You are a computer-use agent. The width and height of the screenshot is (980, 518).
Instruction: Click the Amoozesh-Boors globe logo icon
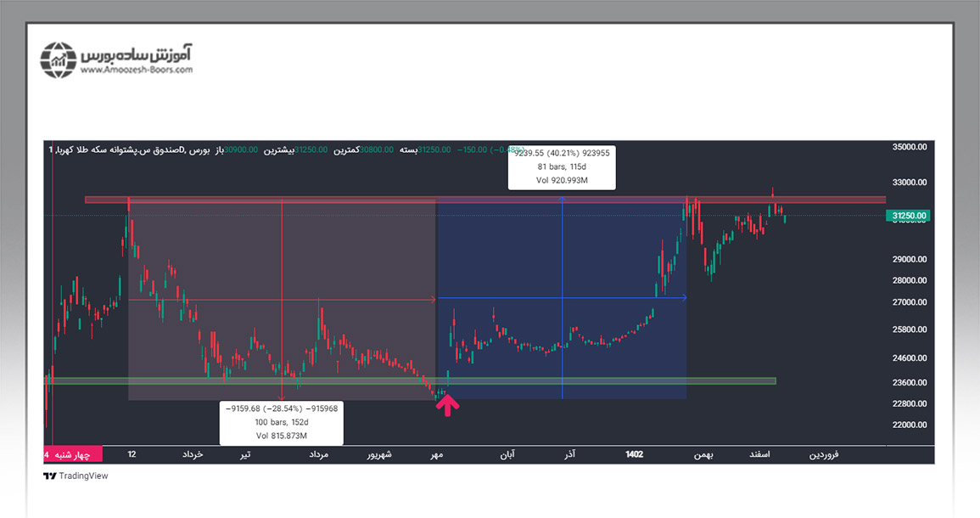point(59,59)
